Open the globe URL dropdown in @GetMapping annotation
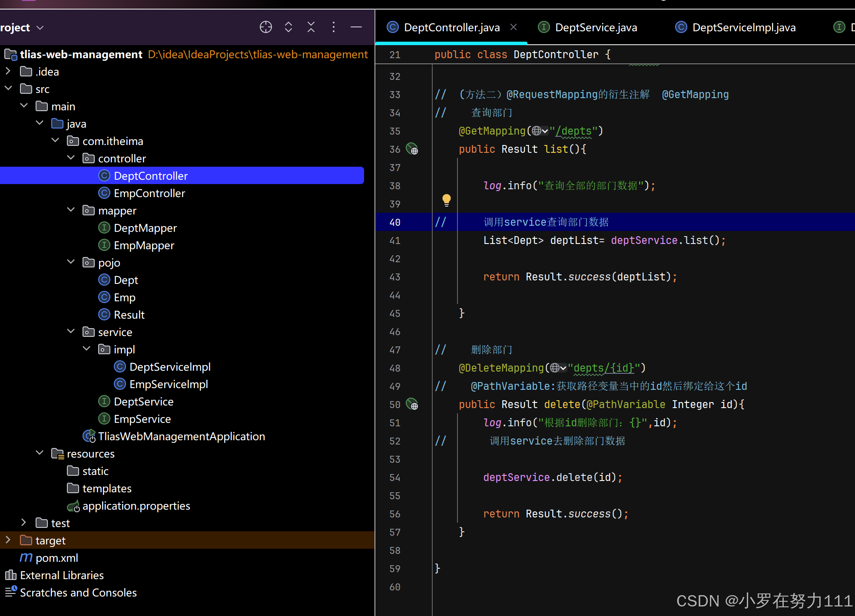 [540, 131]
